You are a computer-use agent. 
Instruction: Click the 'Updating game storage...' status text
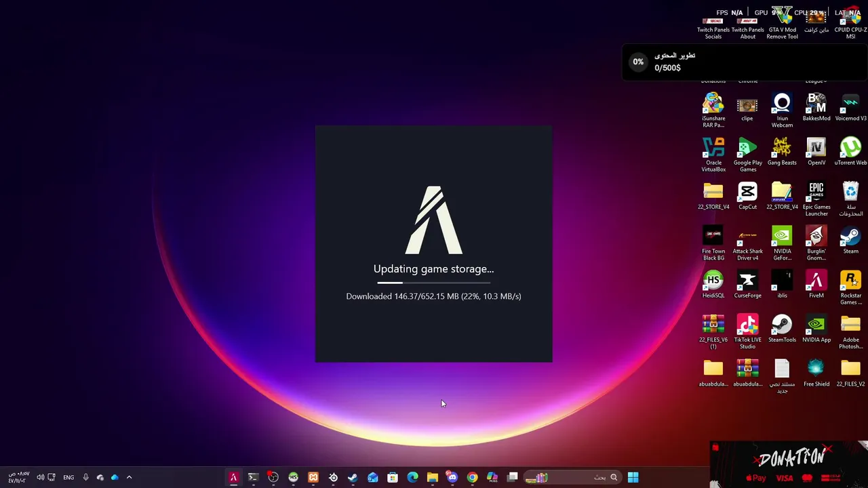[x=434, y=269]
